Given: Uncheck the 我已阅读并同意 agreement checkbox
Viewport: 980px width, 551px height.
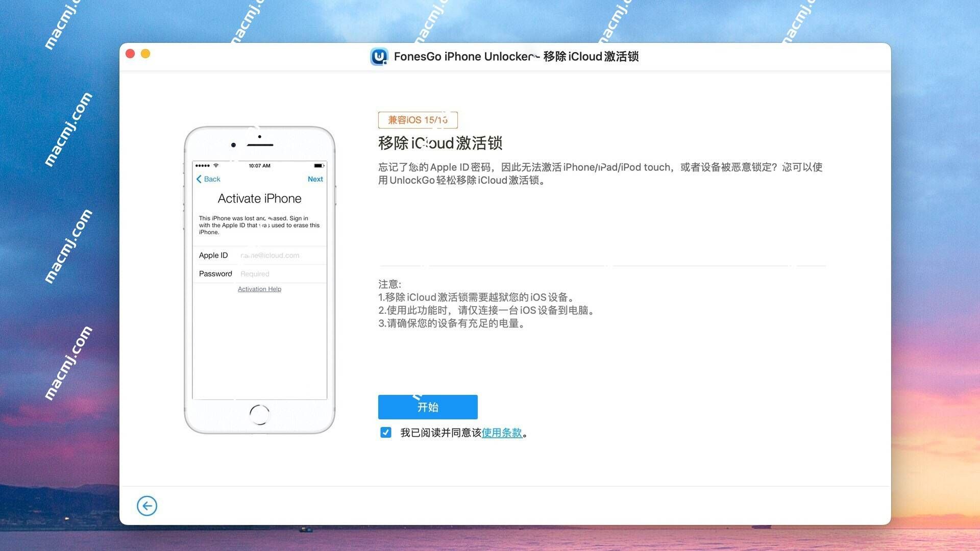Looking at the screenshot, I should (386, 433).
